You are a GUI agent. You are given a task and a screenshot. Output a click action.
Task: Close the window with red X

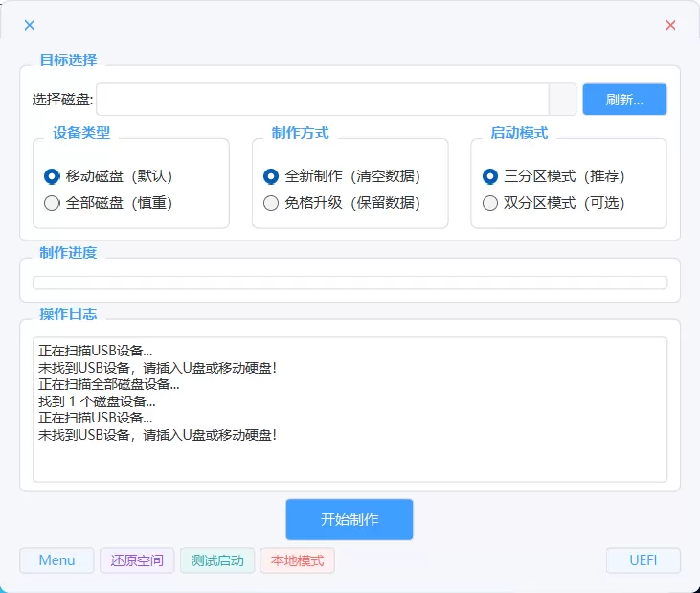[x=670, y=25]
